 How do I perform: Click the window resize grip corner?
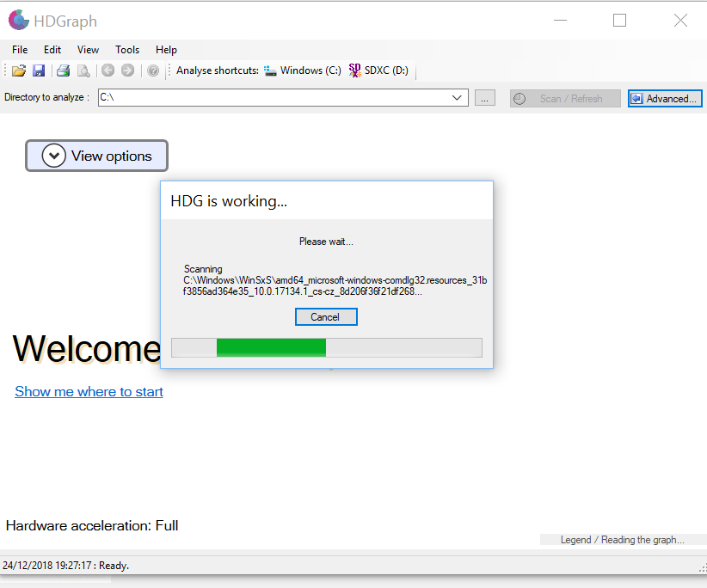[x=702, y=568]
